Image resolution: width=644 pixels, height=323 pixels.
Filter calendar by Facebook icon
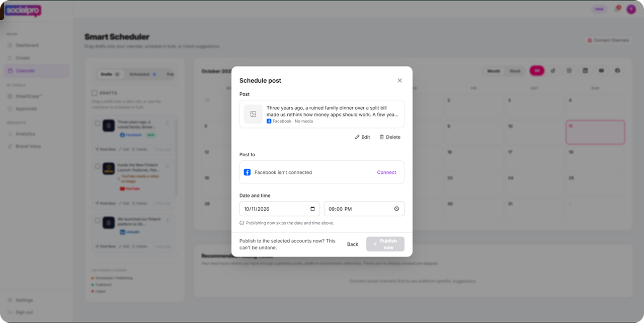point(617,71)
